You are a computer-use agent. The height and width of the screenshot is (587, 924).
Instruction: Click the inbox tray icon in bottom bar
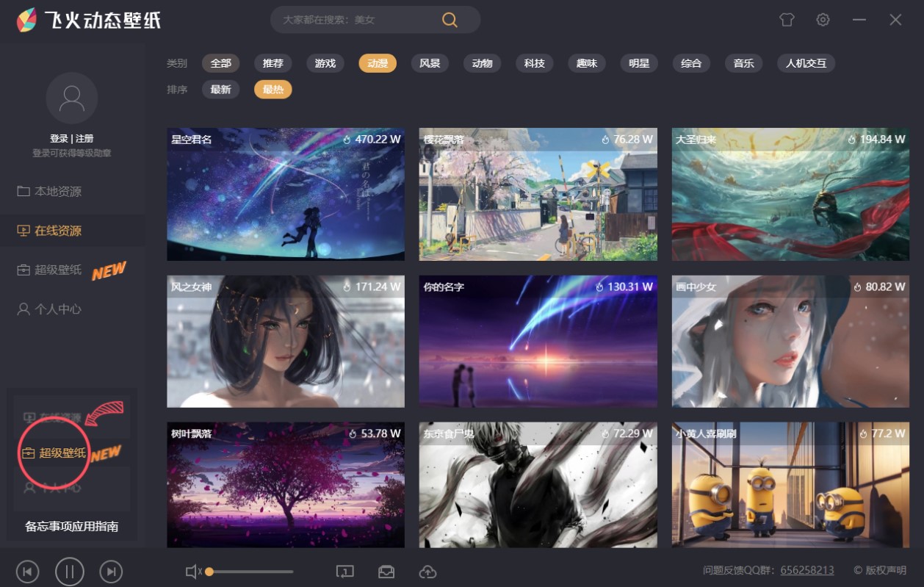coord(386,572)
